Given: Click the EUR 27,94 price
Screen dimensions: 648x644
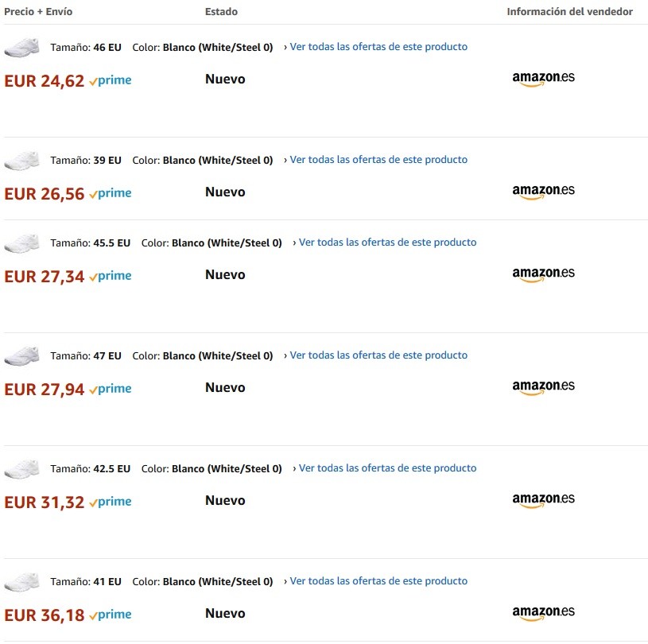Looking at the screenshot, I should pos(45,389).
